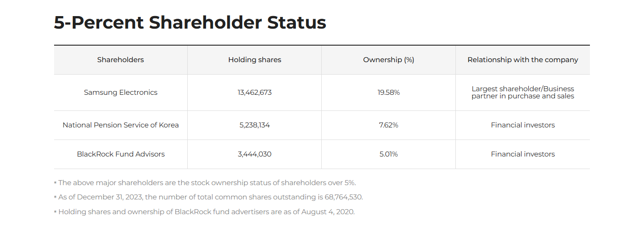Click the 5.01% ownership value

tap(388, 154)
